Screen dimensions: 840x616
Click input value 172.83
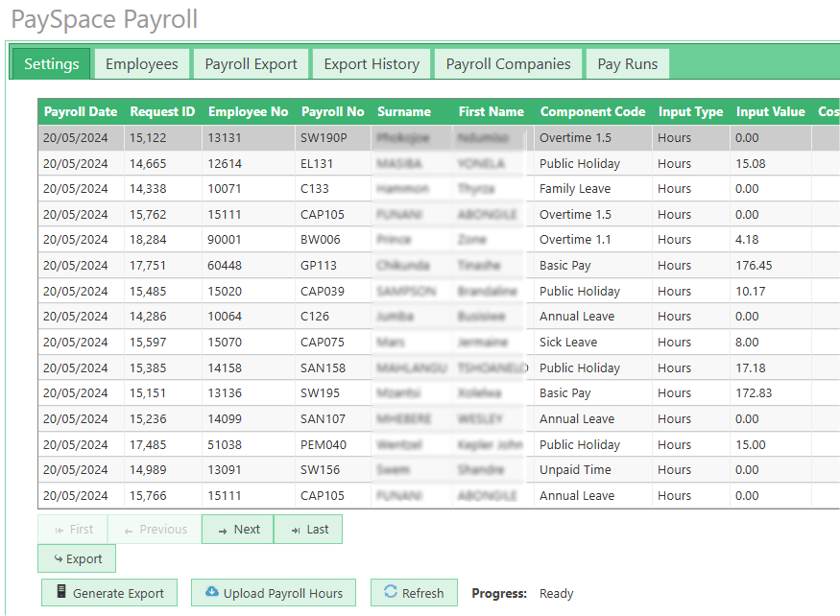pyautogui.click(x=770, y=392)
